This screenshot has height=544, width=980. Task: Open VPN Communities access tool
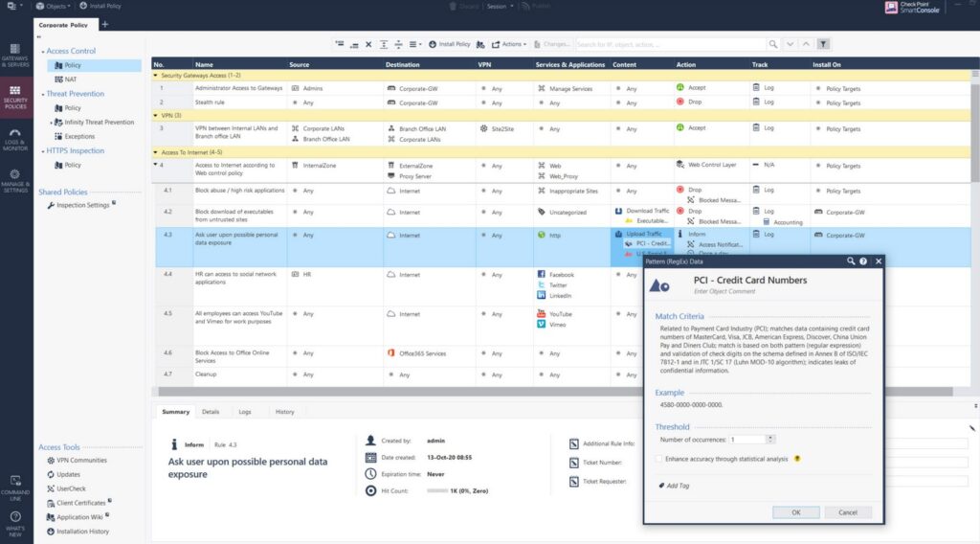(x=77, y=461)
